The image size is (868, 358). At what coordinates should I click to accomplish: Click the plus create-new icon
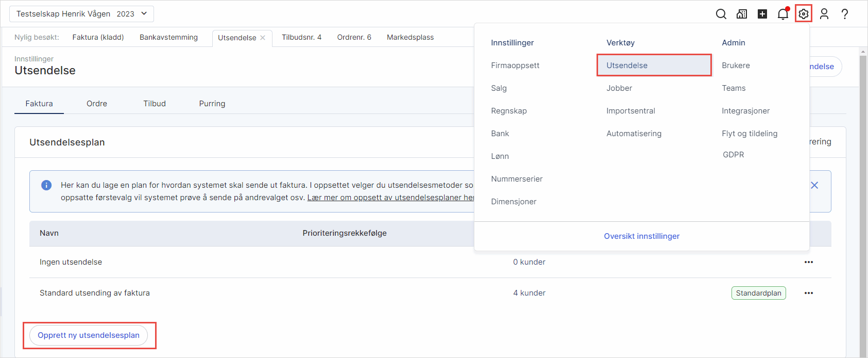pos(762,14)
